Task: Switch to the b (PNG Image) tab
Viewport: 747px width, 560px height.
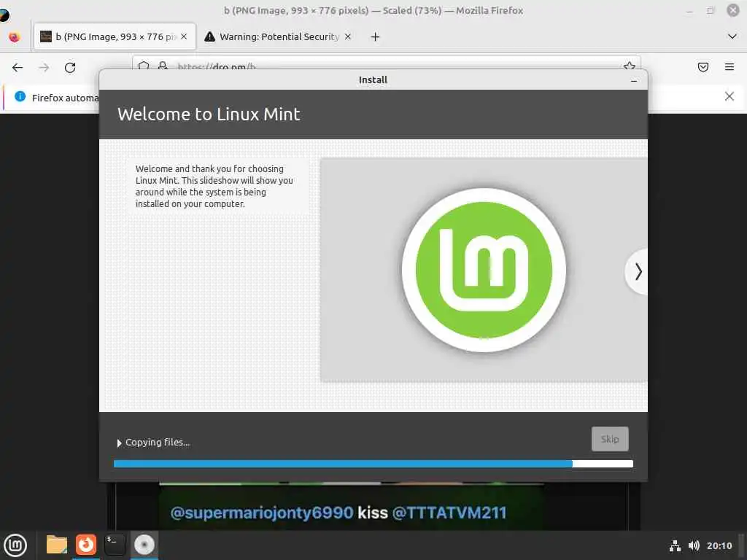Action: pyautogui.click(x=115, y=36)
